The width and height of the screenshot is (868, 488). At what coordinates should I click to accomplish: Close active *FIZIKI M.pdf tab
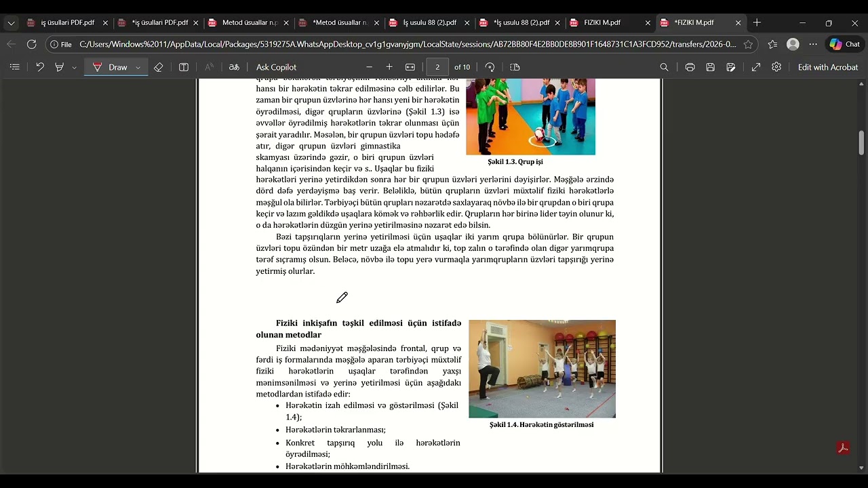click(738, 22)
